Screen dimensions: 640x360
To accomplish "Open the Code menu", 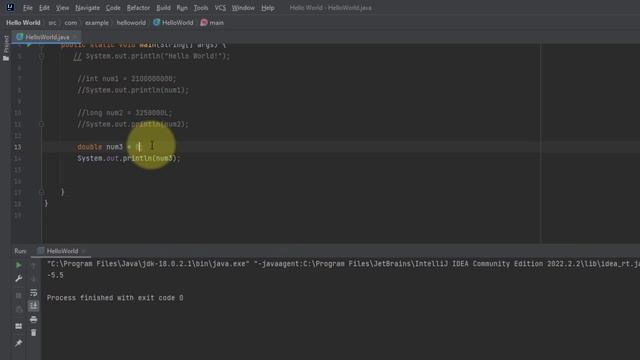I will (x=113, y=8).
